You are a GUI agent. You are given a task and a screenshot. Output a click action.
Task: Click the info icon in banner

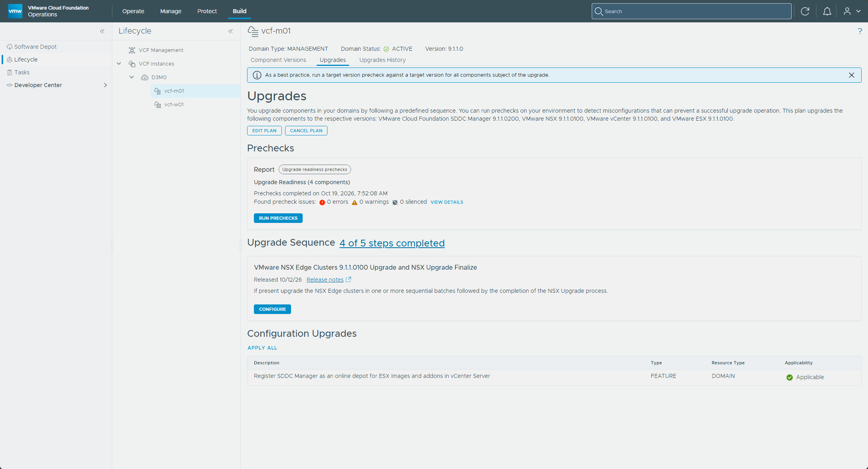coord(257,75)
